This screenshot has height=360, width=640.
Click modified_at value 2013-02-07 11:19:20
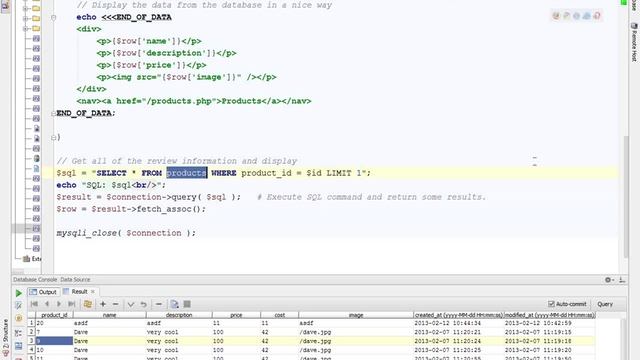pyautogui.click(x=538, y=350)
